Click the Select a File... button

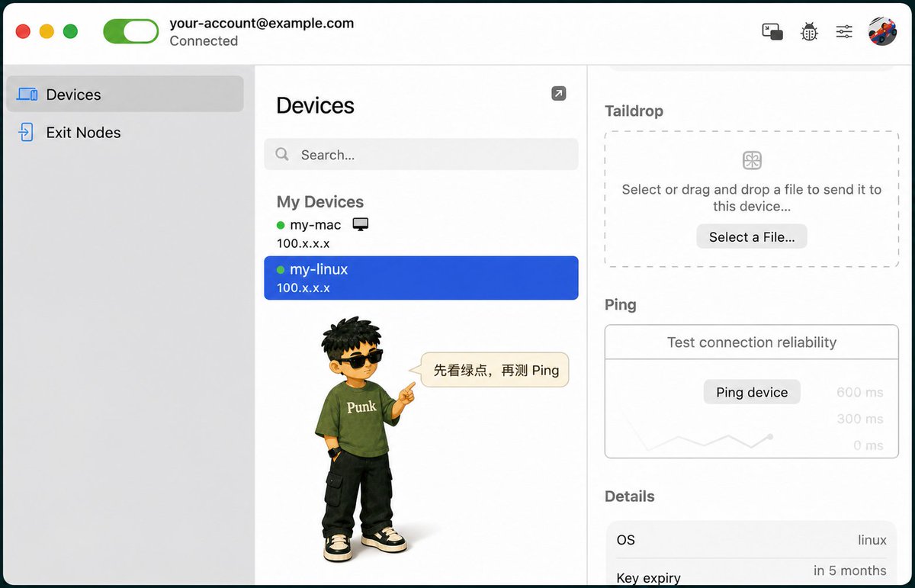[x=752, y=236]
